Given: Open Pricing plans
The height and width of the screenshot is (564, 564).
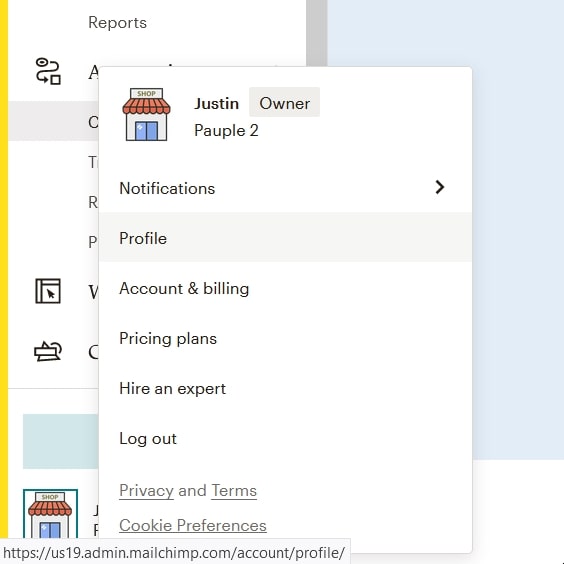Looking at the screenshot, I should click(285, 338).
